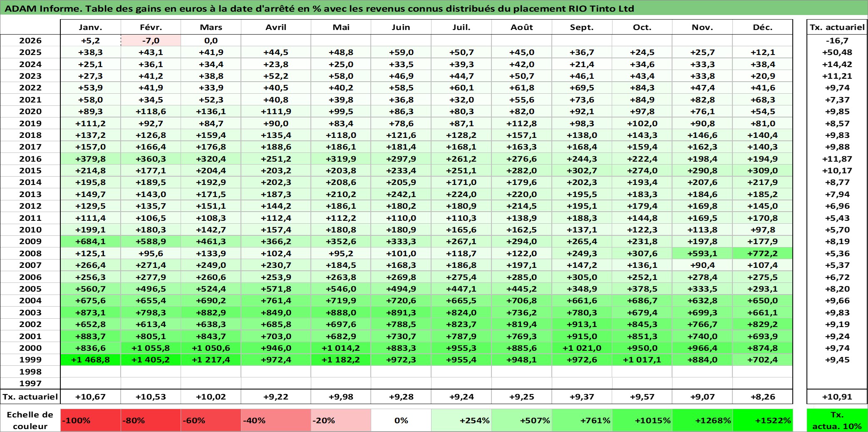Click the +1 468,8 cell in January 1999

pyautogui.click(x=90, y=360)
